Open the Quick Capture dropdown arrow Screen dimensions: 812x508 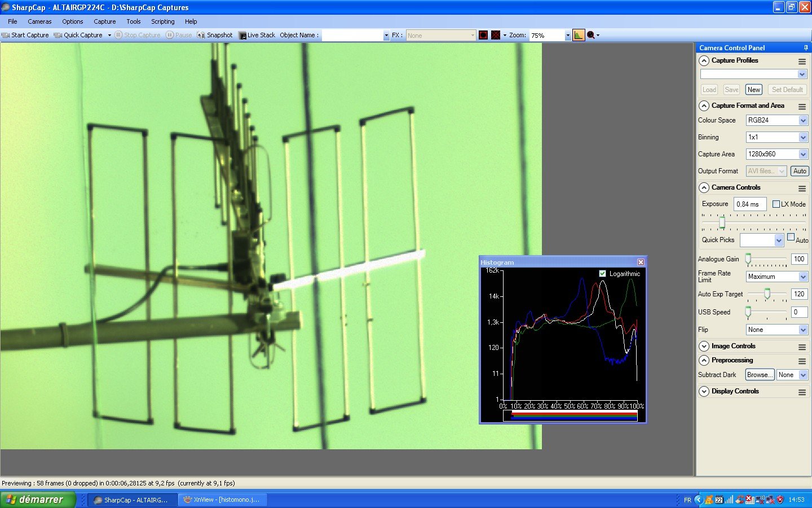click(109, 35)
